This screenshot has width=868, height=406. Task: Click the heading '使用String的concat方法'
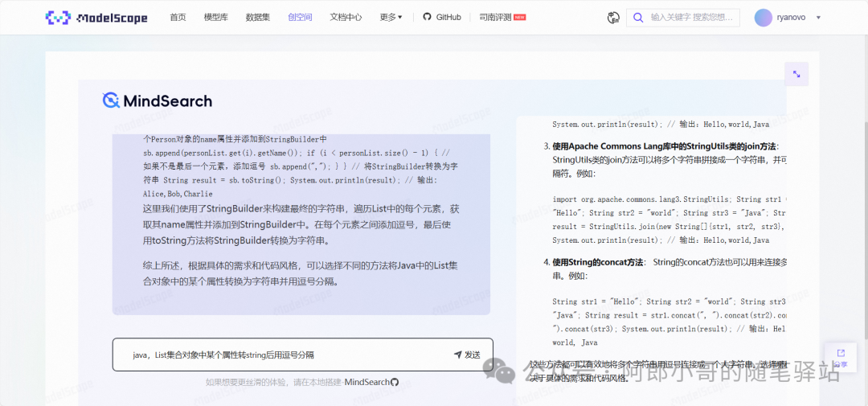coord(597,262)
